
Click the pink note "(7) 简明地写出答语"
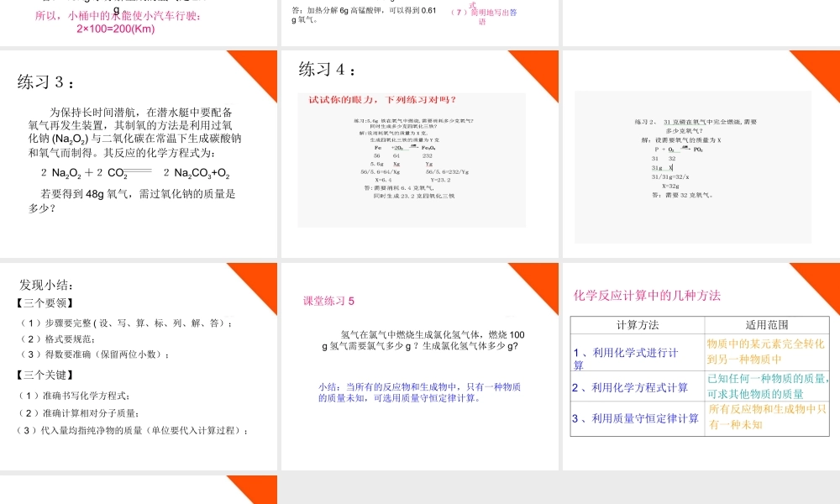pos(484,16)
